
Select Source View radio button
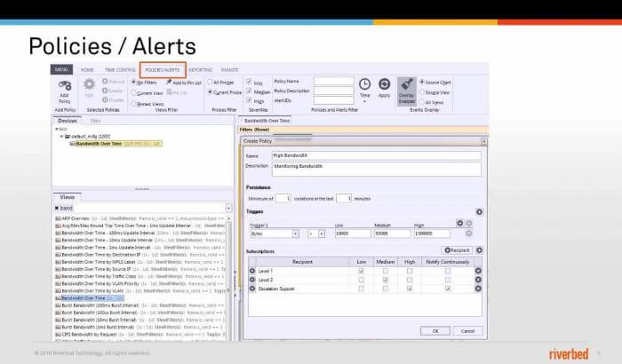[x=422, y=92]
